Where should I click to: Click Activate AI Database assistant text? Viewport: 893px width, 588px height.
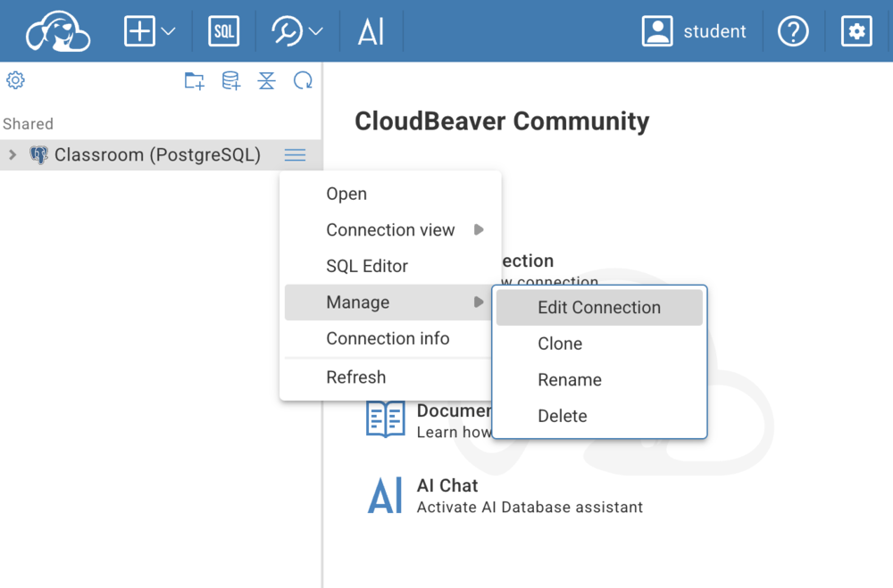point(530,507)
